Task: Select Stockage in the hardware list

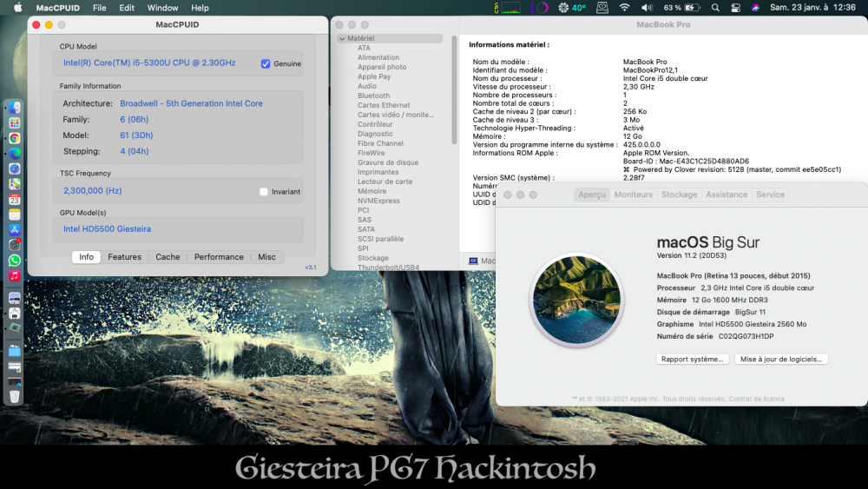Action: (373, 257)
